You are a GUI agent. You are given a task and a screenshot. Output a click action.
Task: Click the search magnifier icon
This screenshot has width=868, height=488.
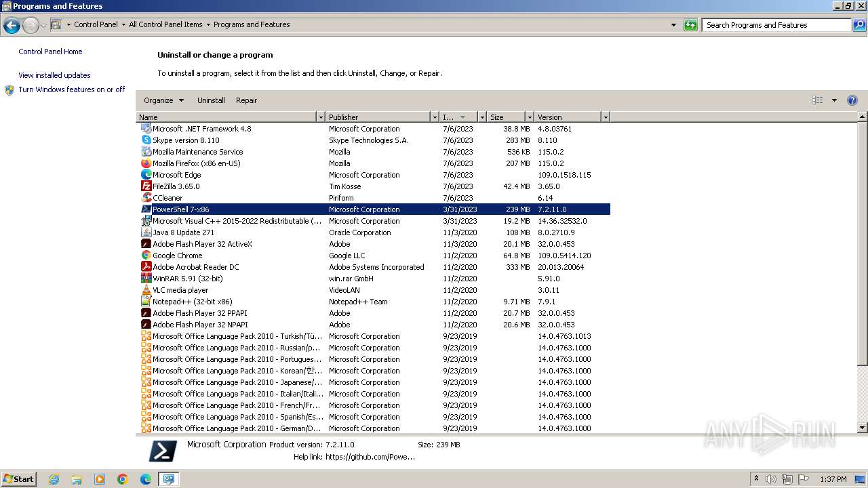tap(859, 25)
